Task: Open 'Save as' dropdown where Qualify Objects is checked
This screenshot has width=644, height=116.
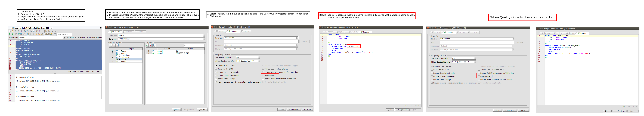Action: pyautogui.click(x=513, y=39)
